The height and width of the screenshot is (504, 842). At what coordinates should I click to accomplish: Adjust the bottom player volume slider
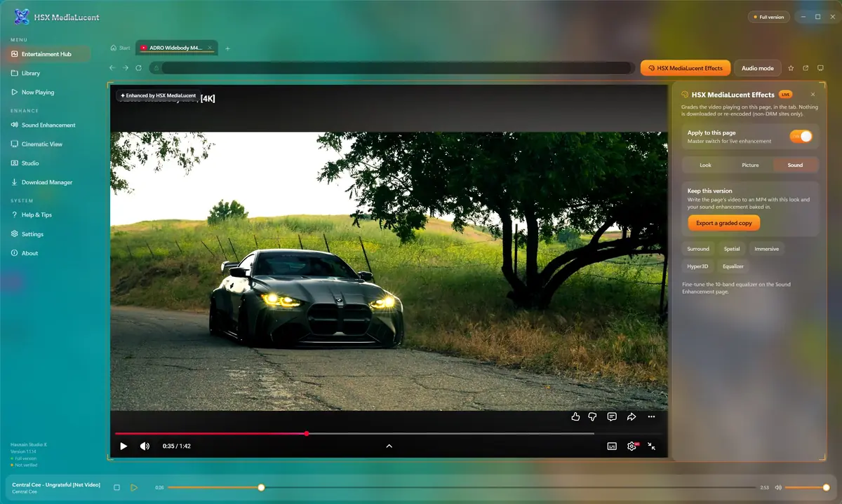[807, 487]
